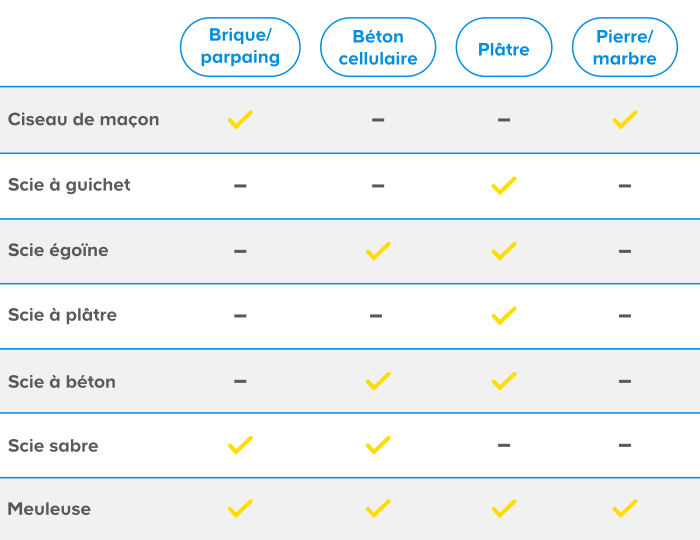Click checkmark for Ciseau de maçon under Brique/parpaing
The image size is (700, 540).
(240, 120)
